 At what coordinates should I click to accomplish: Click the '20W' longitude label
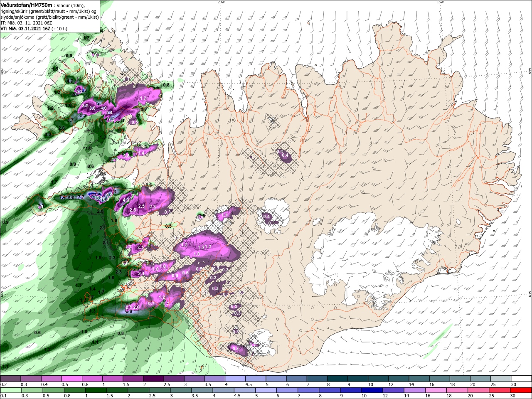click(221, 2)
